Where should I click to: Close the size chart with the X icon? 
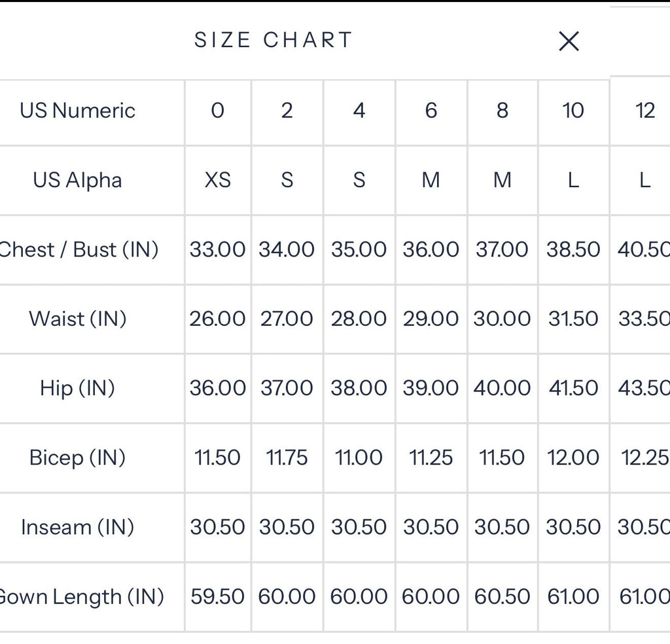point(569,41)
